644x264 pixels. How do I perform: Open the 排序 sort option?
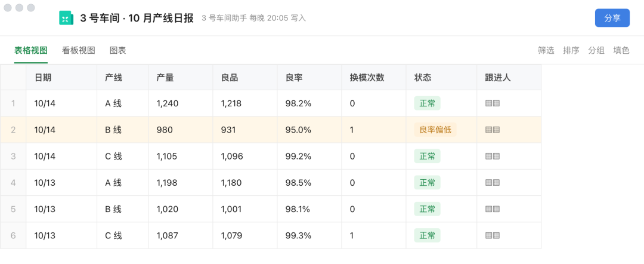571,51
